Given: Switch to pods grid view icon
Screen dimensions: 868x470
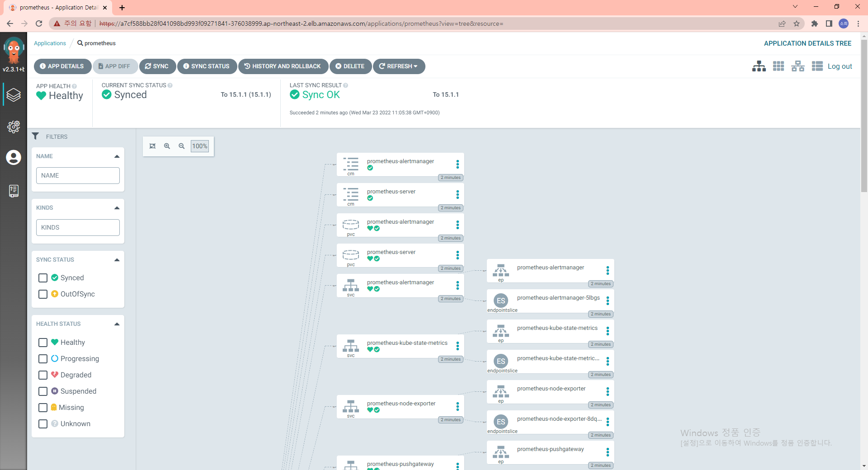Looking at the screenshot, I should click(x=778, y=66).
